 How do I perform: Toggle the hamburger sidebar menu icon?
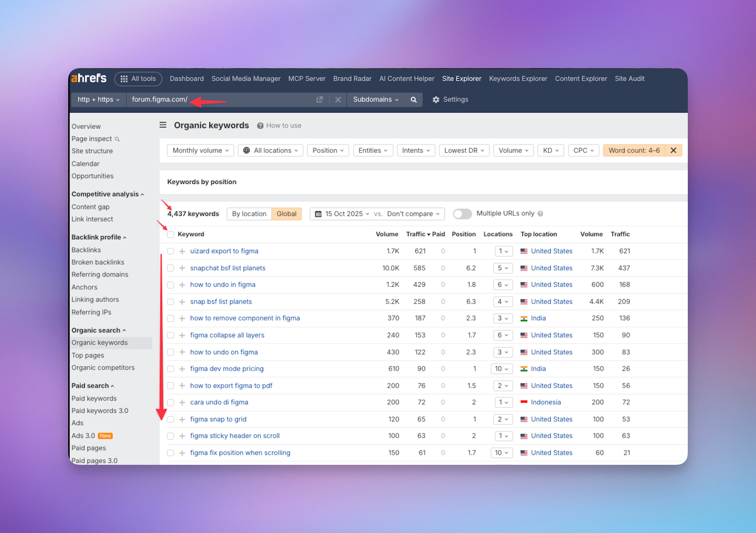[x=163, y=125]
